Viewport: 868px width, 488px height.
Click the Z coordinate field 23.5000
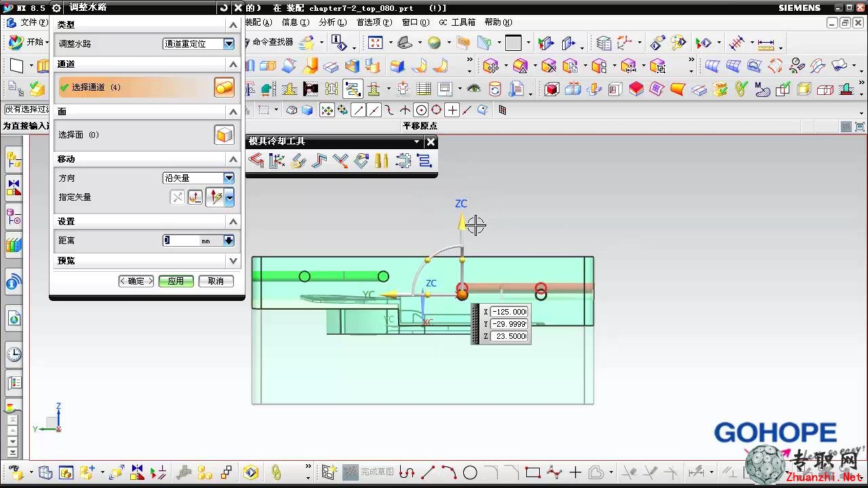point(509,336)
